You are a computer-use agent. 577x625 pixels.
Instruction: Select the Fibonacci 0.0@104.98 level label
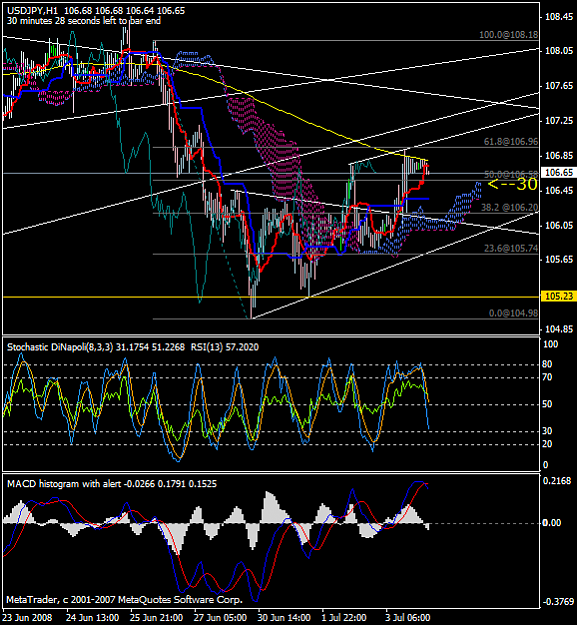(513, 313)
